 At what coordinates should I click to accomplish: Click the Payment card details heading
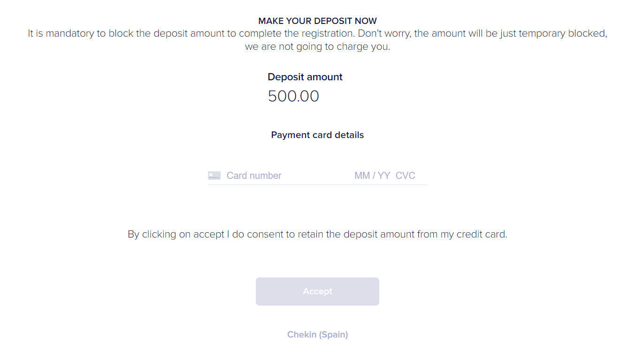coord(317,135)
